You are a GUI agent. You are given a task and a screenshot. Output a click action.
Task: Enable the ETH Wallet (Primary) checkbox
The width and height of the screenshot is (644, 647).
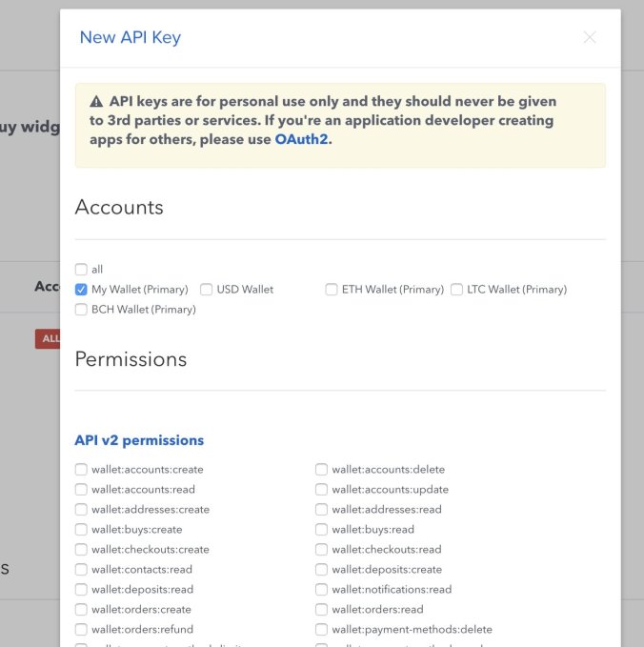(x=332, y=290)
